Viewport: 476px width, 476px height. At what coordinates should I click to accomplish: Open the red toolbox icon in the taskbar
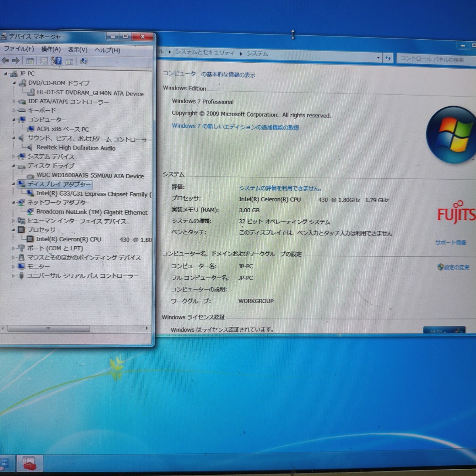(x=30, y=464)
